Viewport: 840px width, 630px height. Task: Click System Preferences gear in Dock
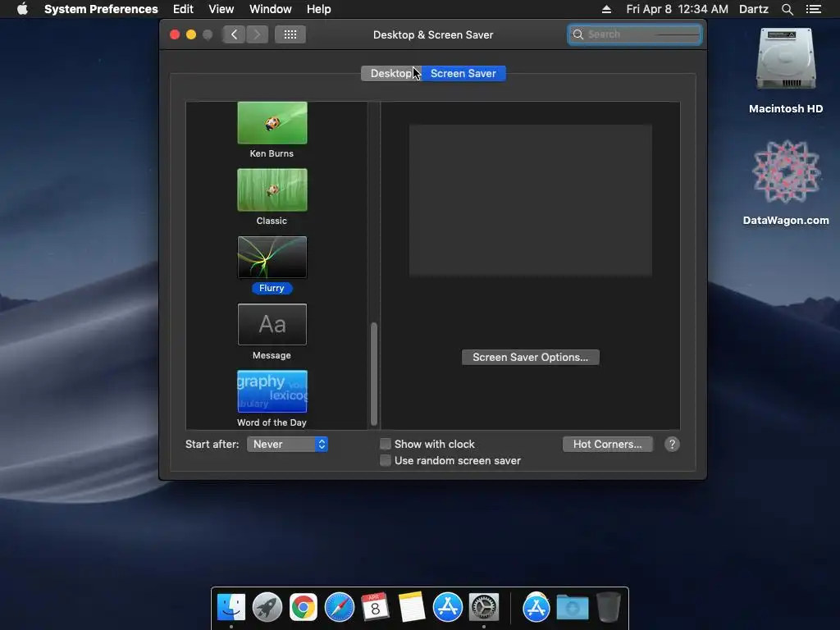pos(484,607)
